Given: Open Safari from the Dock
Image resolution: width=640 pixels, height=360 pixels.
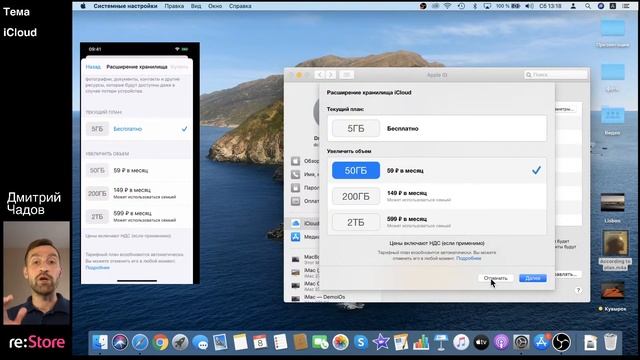Looking at the screenshot, I should 140,342.
